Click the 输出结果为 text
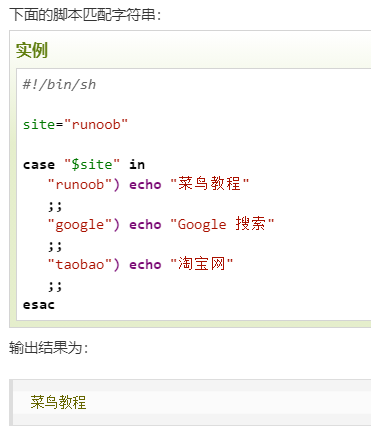 (x=49, y=348)
